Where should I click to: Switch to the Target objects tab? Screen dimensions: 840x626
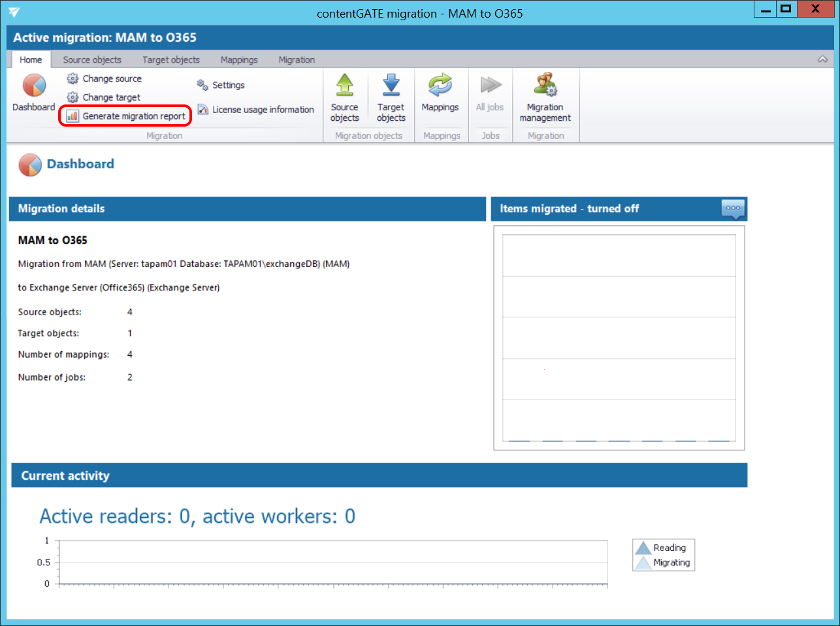pyautogui.click(x=171, y=59)
